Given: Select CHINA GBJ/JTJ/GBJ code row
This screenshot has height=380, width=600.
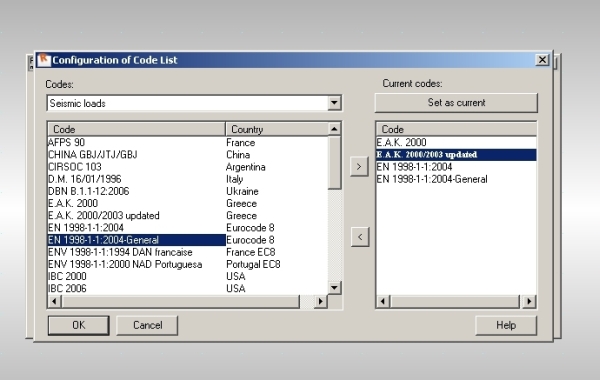Looking at the screenshot, I should click(x=137, y=155).
